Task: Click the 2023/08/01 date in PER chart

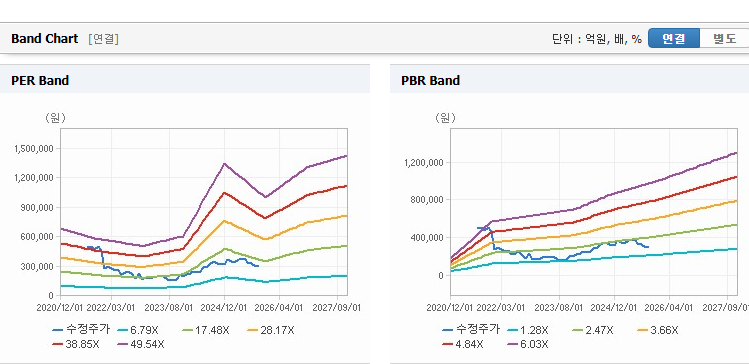Action: coord(170,308)
